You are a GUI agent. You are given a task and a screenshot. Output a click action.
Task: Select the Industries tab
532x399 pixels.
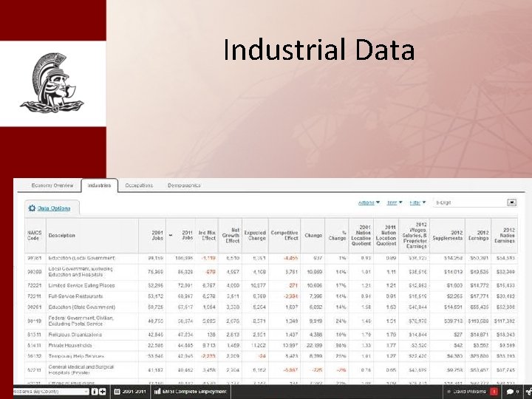(x=100, y=185)
